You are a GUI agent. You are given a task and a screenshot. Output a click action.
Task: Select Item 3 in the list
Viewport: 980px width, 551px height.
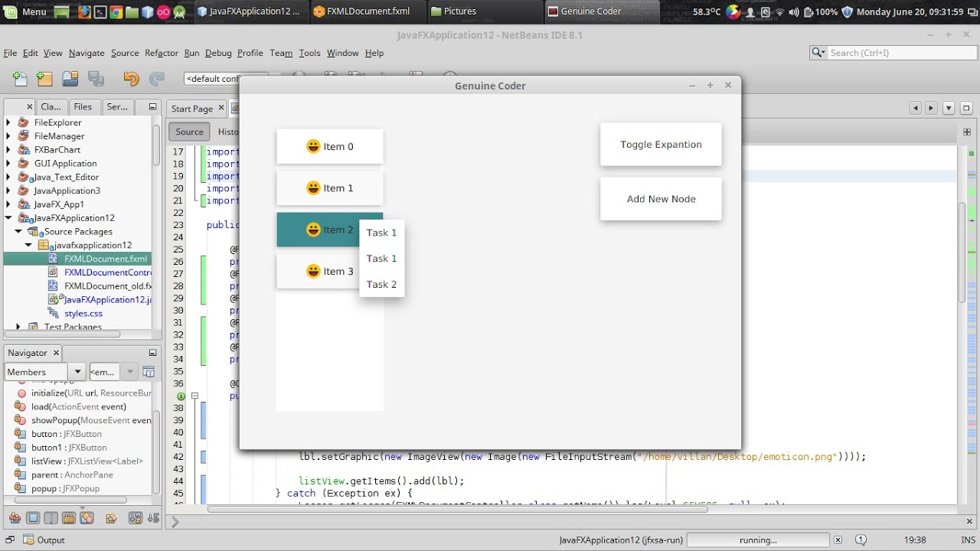point(329,271)
